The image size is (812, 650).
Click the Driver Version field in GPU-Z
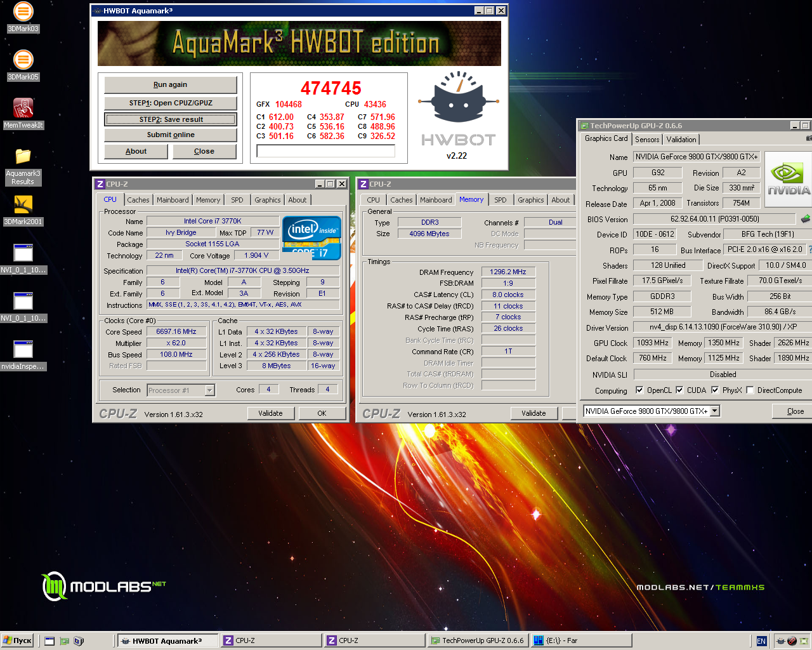[723, 327]
